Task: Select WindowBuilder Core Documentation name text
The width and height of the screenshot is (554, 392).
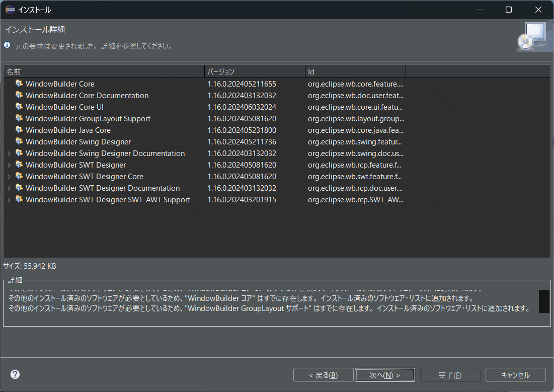Action: click(x=87, y=96)
